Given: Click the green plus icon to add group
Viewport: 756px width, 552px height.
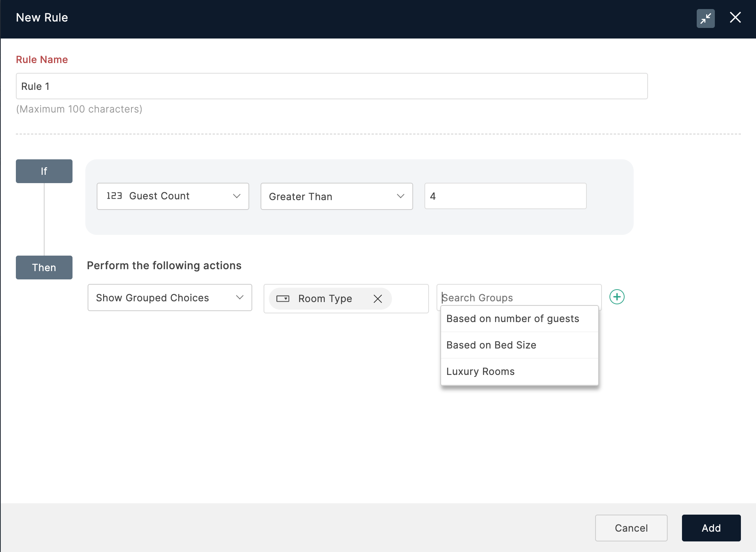Looking at the screenshot, I should coord(617,297).
